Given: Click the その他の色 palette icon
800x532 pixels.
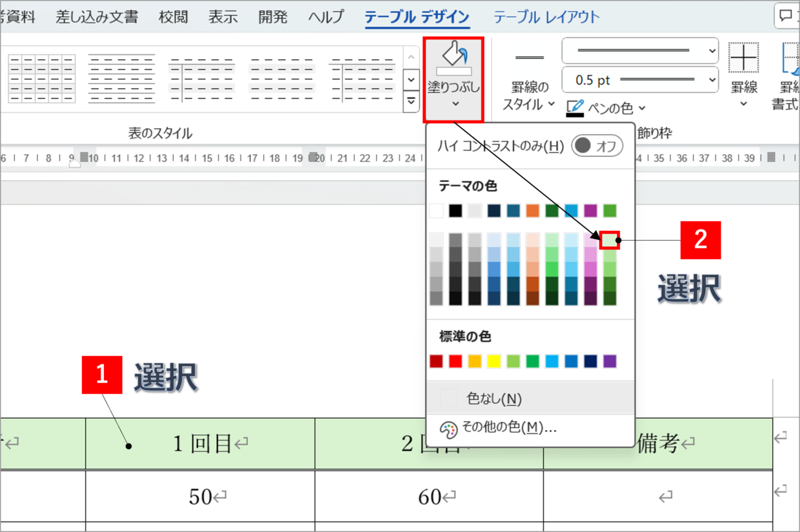Looking at the screenshot, I should [x=448, y=429].
